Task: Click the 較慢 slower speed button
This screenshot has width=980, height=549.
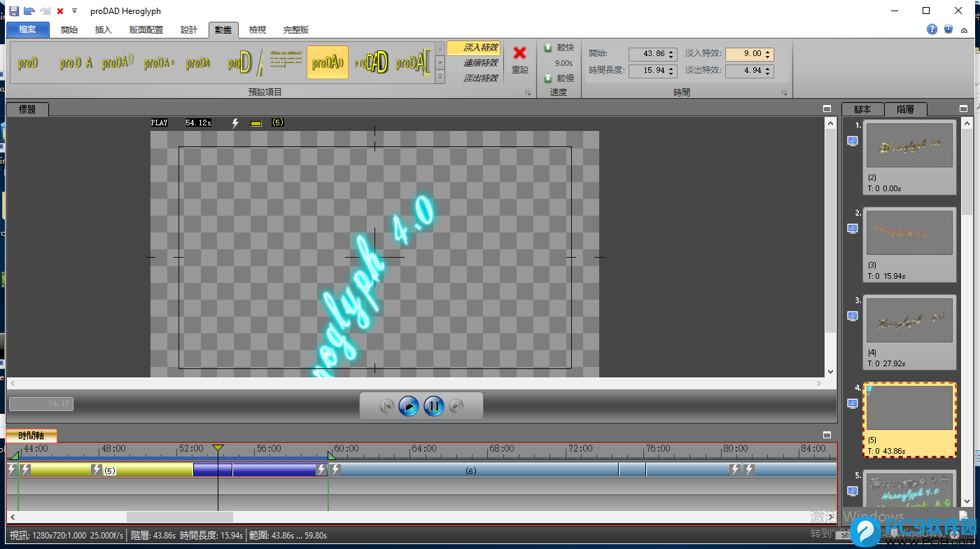Action: (x=559, y=78)
